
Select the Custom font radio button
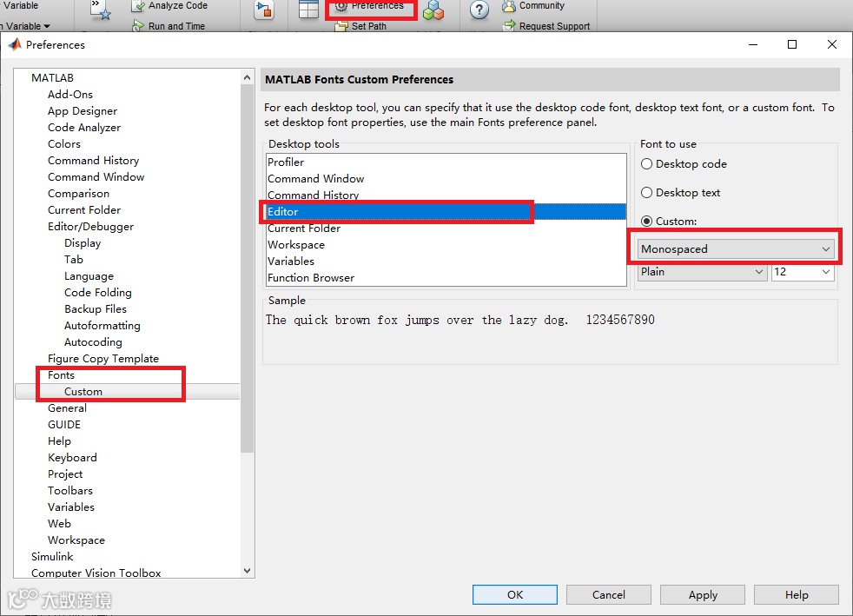[x=646, y=221]
